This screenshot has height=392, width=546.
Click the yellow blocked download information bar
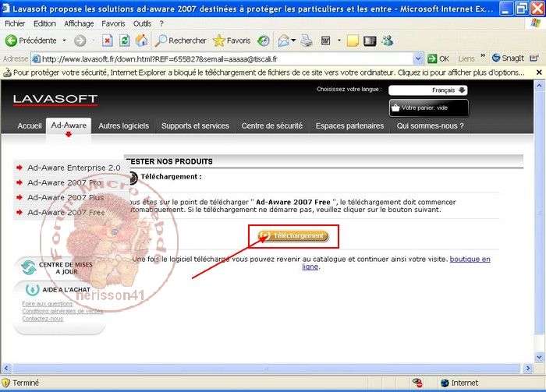pyautogui.click(x=268, y=72)
